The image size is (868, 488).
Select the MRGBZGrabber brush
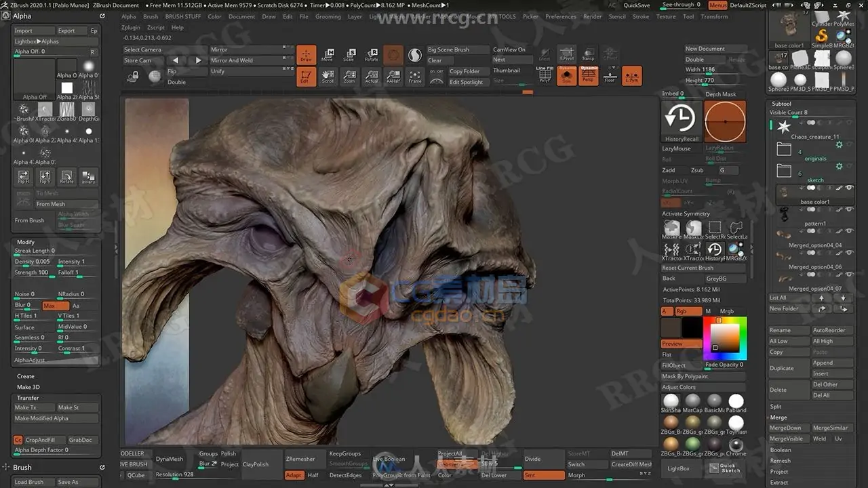click(x=736, y=251)
